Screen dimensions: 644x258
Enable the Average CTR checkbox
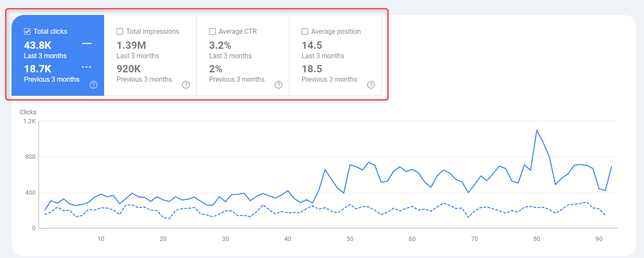point(213,31)
